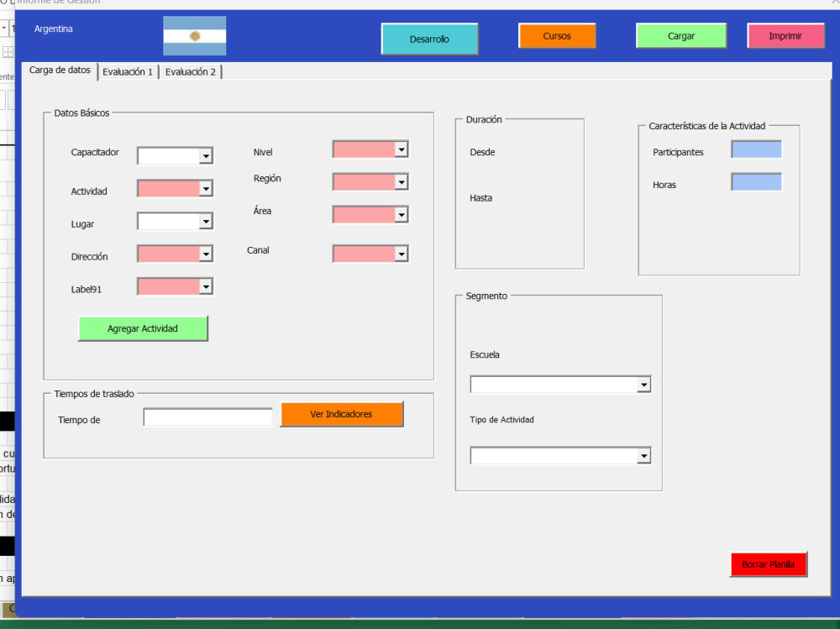
Task: Click the Tiempo de label
Action: click(x=79, y=420)
